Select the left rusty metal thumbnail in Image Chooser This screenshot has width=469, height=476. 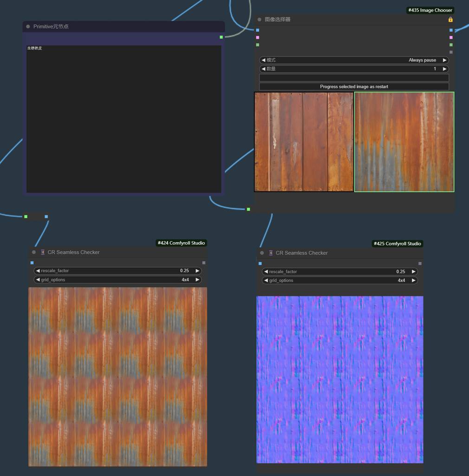click(x=304, y=142)
